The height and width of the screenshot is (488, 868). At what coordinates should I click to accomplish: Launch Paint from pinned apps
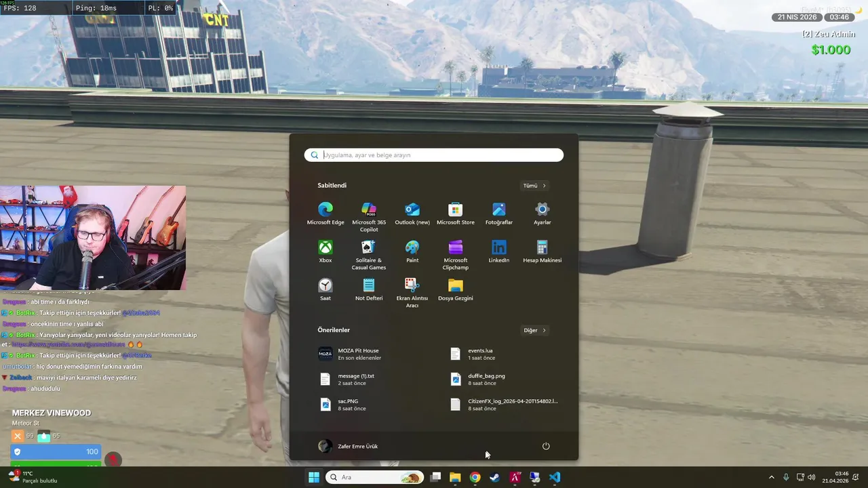[x=412, y=251]
